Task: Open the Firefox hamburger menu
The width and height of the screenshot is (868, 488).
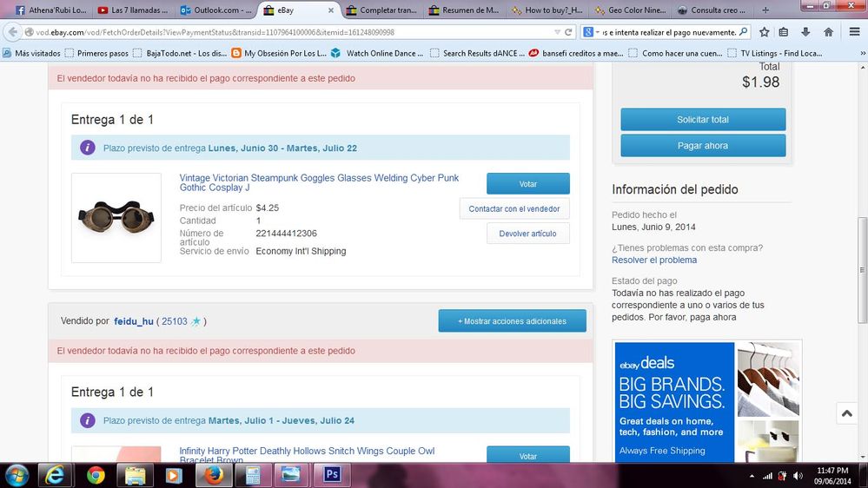Action: pyautogui.click(x=854, y=32)
